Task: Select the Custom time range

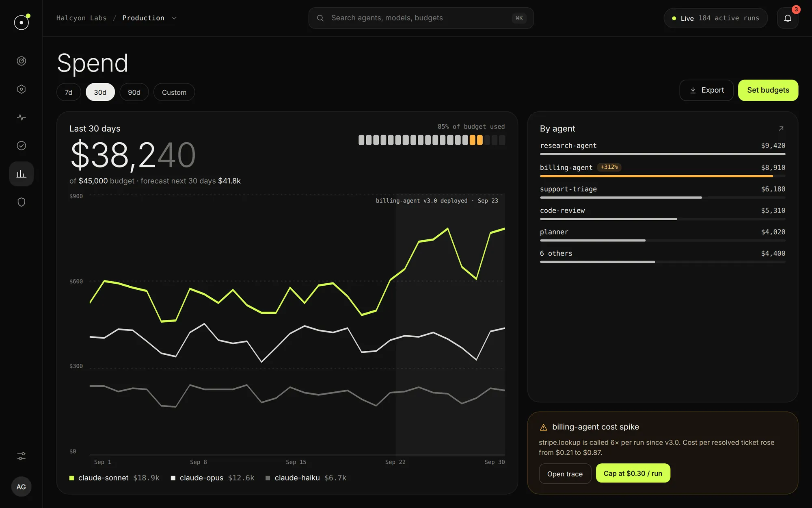Action: point(174,92)
